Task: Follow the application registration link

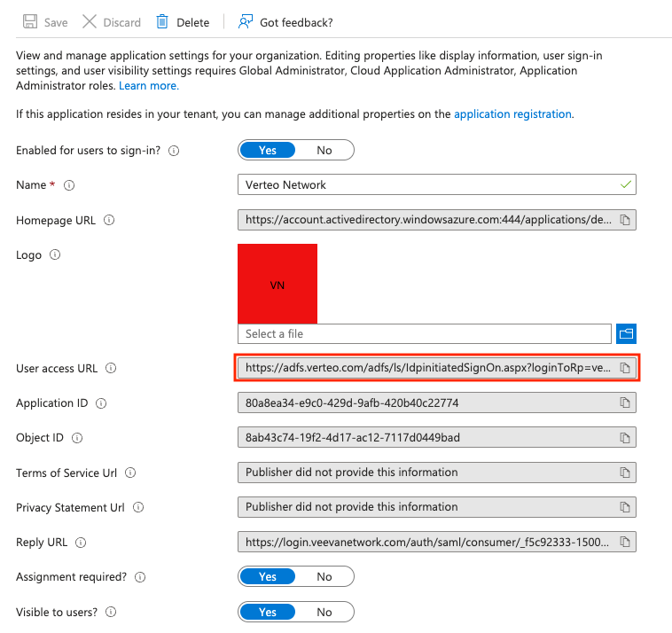Action: click(512, 114)
